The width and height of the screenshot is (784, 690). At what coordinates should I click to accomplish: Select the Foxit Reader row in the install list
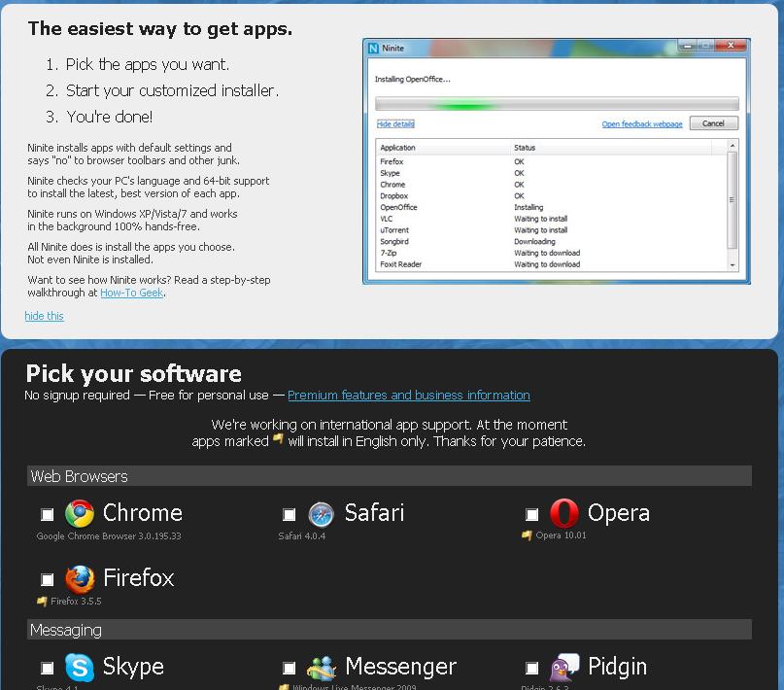[552, 264]
